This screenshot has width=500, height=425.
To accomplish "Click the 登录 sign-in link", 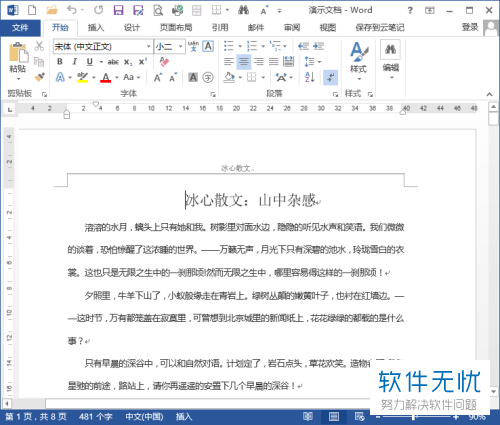I will pyautogui.click(x=470, y=27).
